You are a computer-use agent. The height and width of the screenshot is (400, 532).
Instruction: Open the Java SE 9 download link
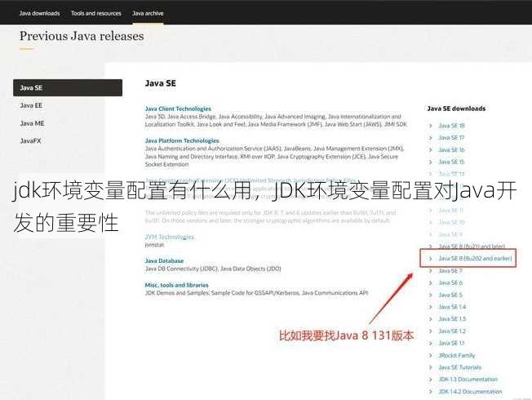450,234
